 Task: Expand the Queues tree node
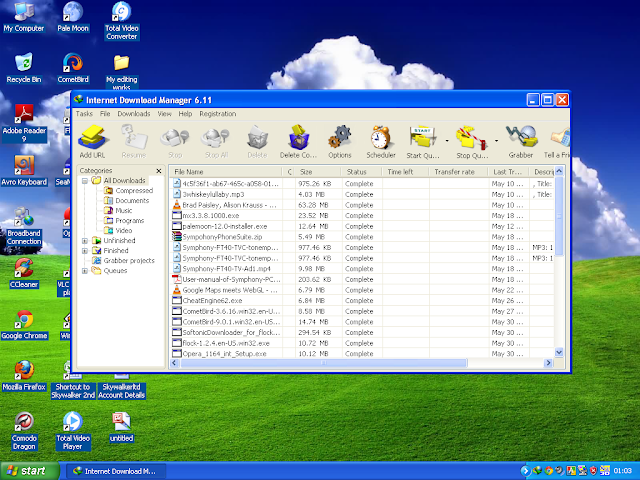click(x=85, y=270)
